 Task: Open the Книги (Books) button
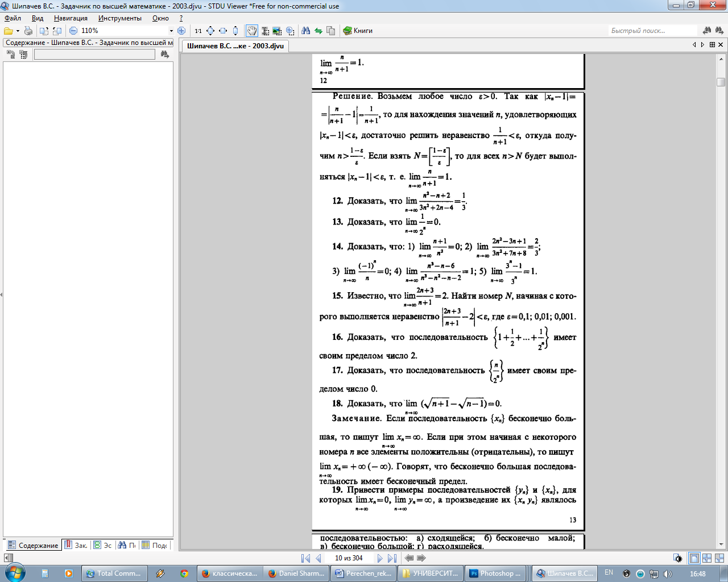tap(358, 31)
